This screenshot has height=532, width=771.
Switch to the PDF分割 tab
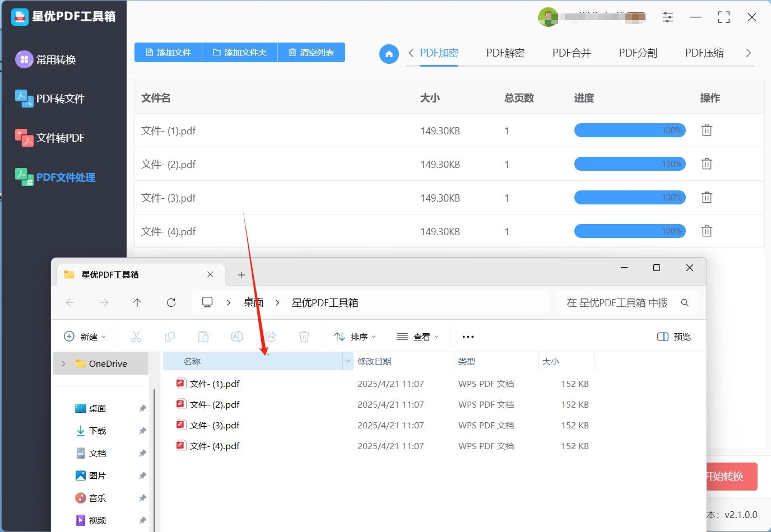pyautogui.click(x=638, y=53)
